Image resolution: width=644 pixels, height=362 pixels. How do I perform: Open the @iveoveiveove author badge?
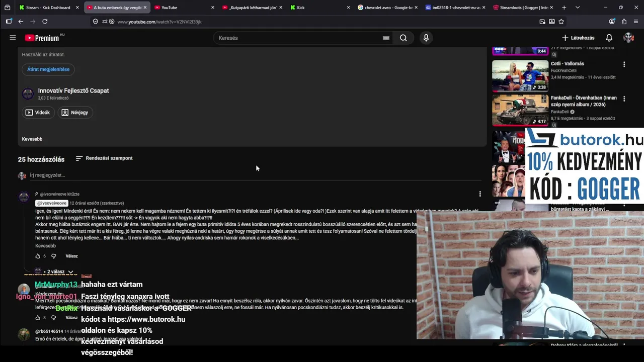coord(51,203)
